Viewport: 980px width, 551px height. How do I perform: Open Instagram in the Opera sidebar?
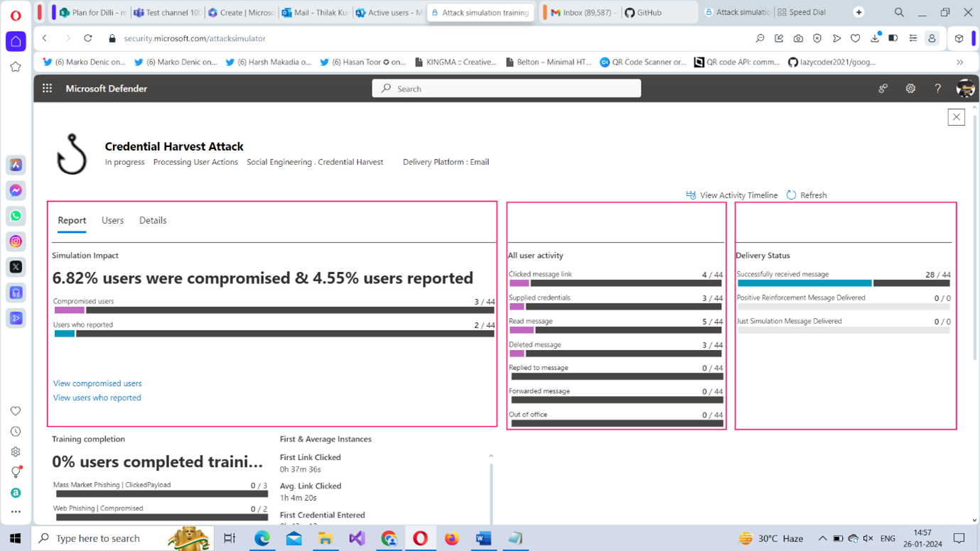click(x=16, y=241)
